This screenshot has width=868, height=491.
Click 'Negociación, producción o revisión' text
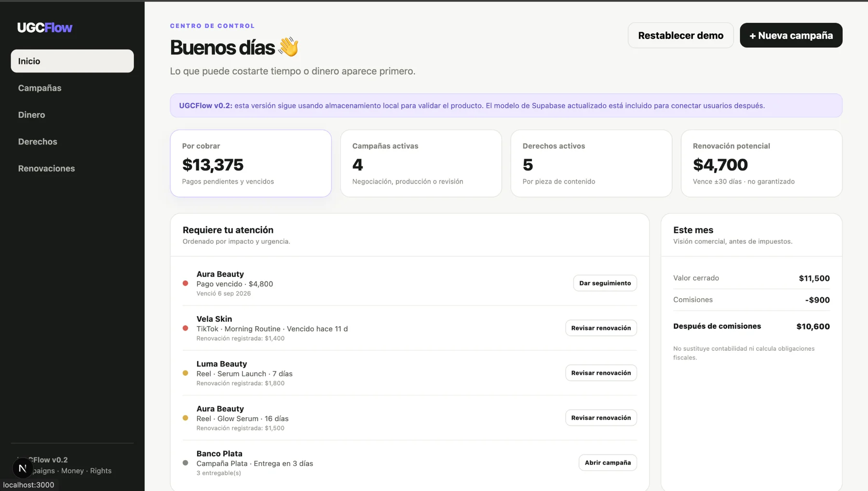(407, 181)
